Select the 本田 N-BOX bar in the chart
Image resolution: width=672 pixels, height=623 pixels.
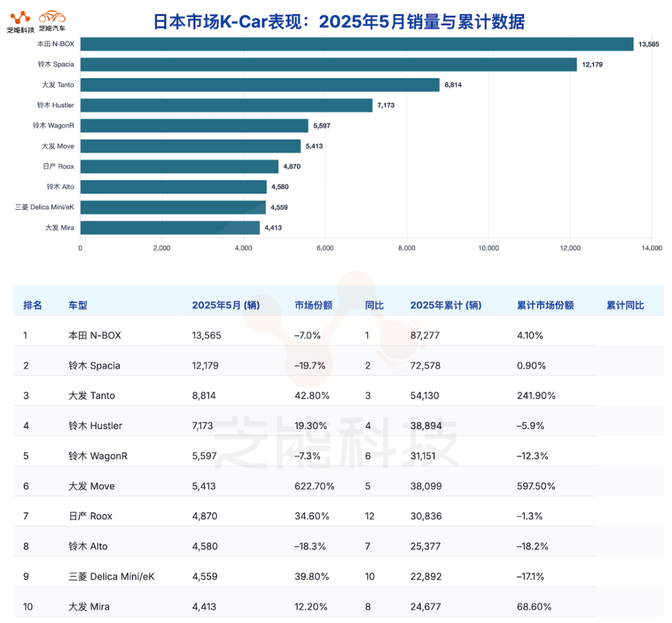357,44
